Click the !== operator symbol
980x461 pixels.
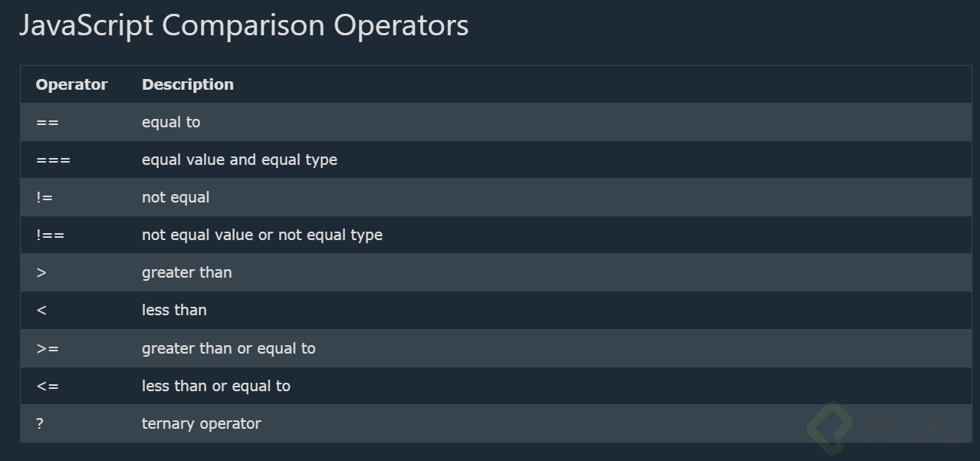(50, 235)
